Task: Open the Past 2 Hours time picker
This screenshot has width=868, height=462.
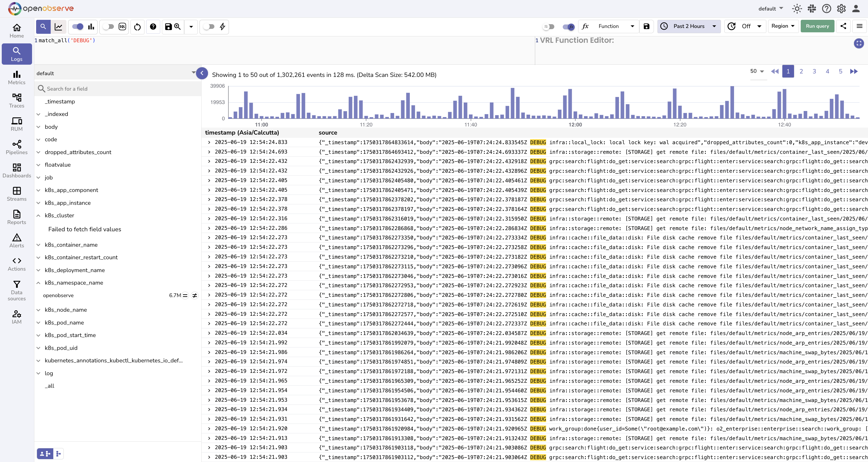Action: click(x=689, y=26)
